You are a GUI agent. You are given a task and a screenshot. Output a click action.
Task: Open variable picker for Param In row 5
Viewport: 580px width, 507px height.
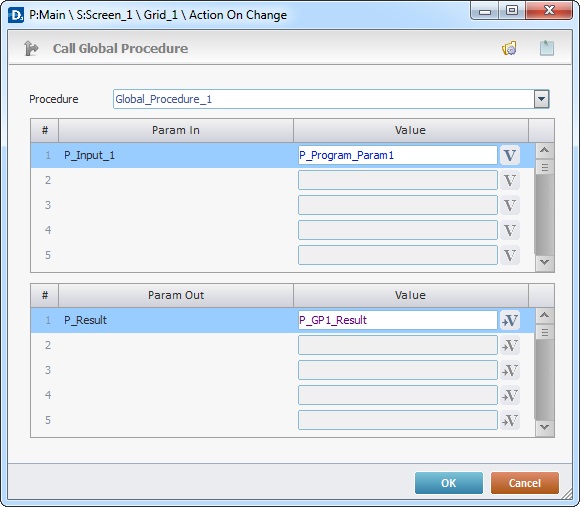pyautogui.click(x=510, y=255)
